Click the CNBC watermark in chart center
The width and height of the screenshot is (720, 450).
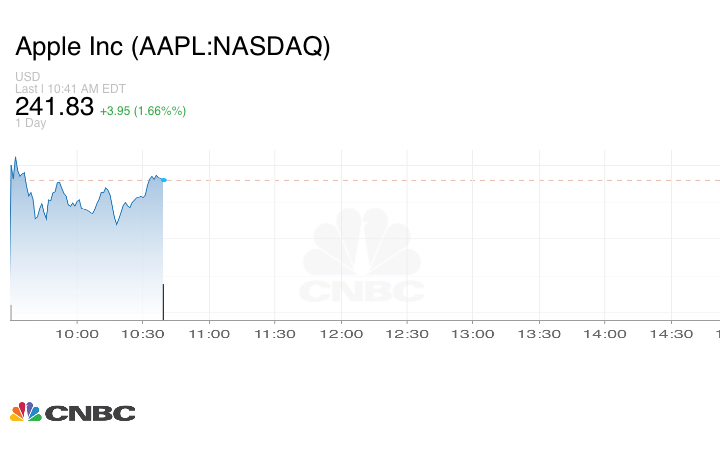tap(363, 260)
